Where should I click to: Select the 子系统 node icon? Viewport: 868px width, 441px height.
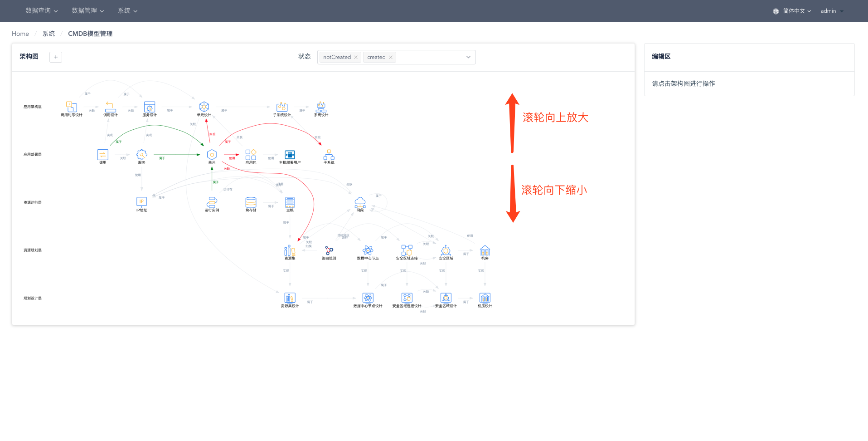[329, 155]
